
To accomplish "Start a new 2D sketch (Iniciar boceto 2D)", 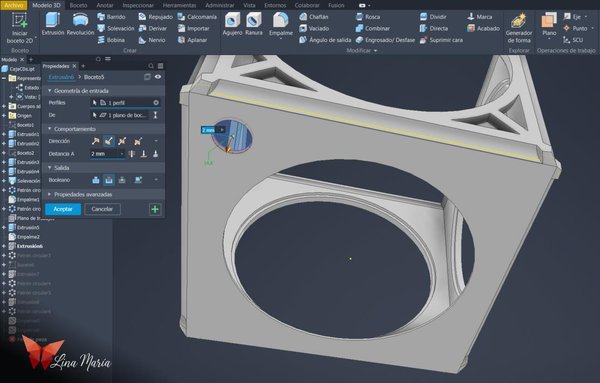I will point(20,28).
